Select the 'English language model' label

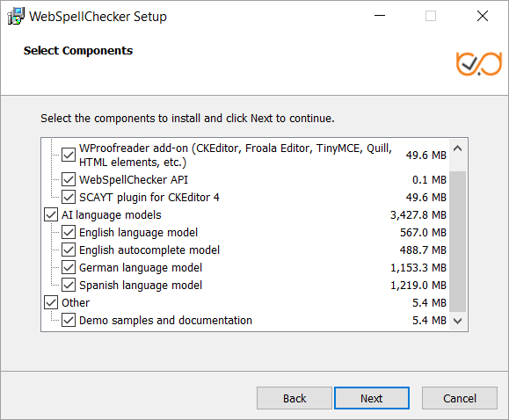(138, 232)
